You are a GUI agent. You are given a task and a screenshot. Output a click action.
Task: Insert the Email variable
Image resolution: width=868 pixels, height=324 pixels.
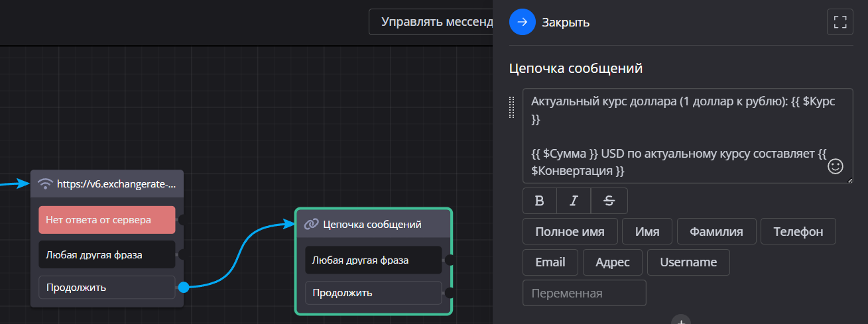click(x=550, y=262)
